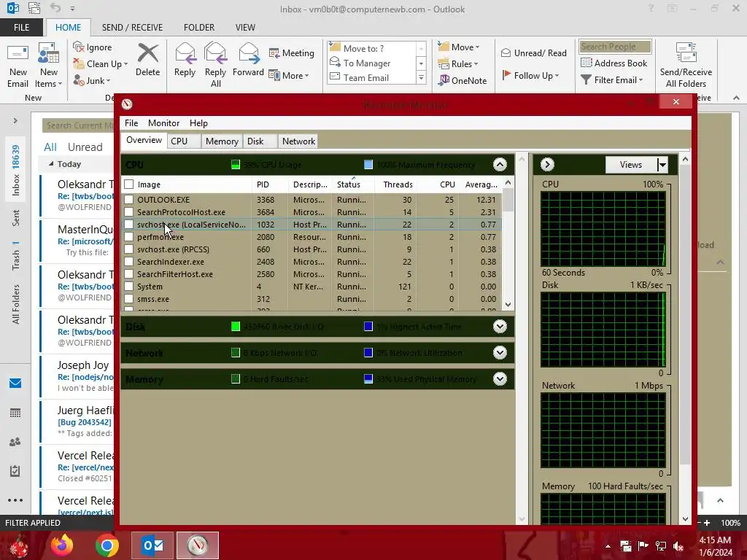Open New Items in Outlook ribbon
Screen dimensions: 747x560
[49, 66]
